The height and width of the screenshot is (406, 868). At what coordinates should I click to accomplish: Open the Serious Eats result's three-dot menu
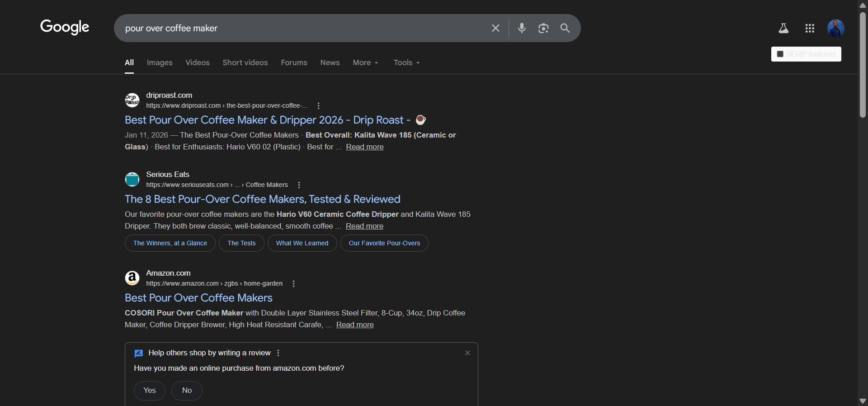click(x=299, y=185)
